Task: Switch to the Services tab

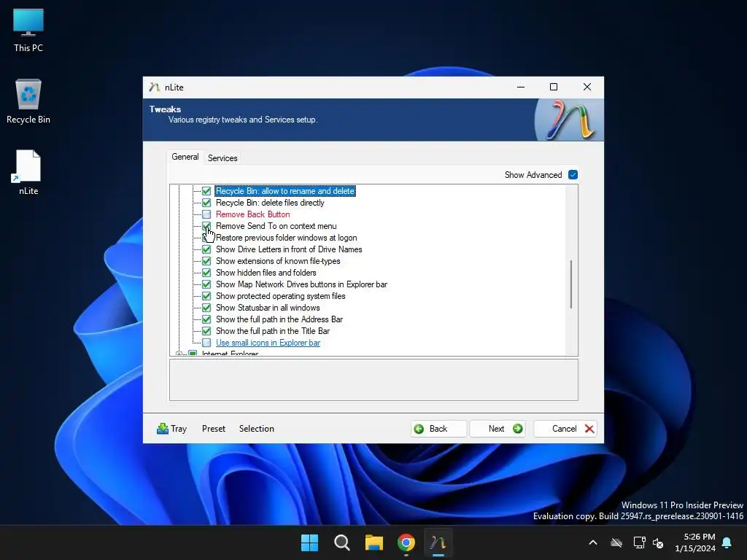Action: pyautogui.click(x=222, y=158)
